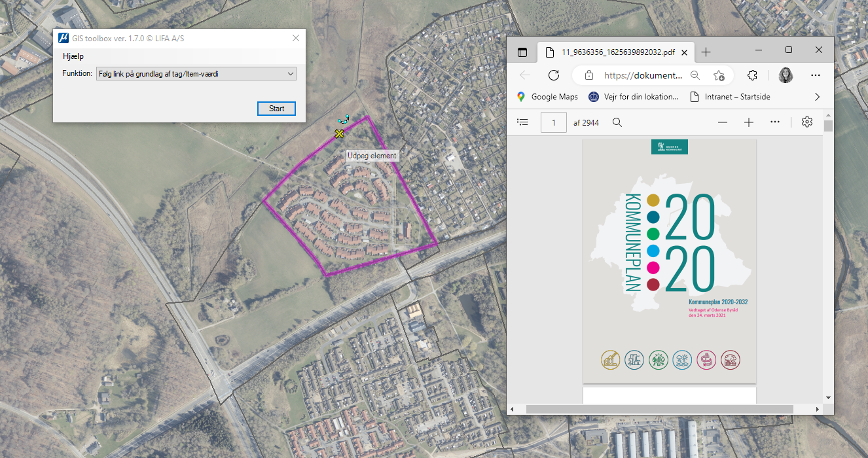Open the Hjælp menu
Viewport: 868px width, 458px height.
(73, 56)
